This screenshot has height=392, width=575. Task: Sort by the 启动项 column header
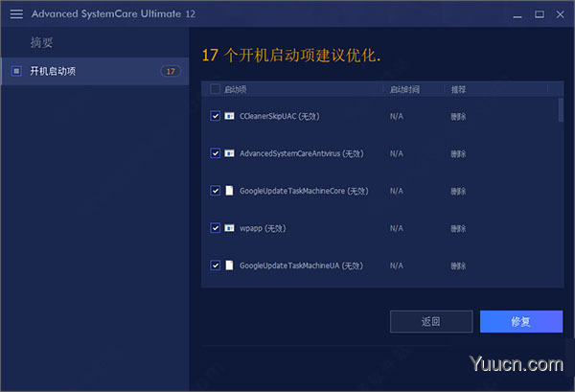pyautogui.click(x=236, y=89)
